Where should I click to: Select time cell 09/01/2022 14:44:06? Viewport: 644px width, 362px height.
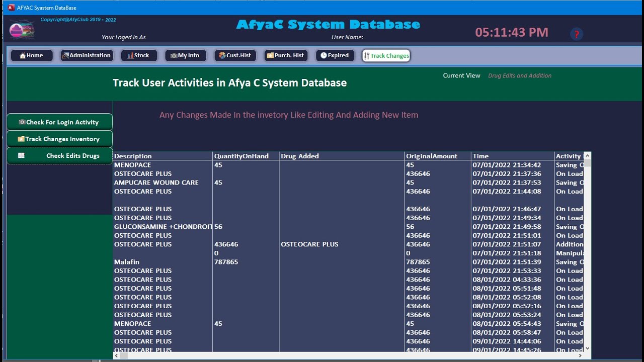pyautogui.click(x=513, y=341)
